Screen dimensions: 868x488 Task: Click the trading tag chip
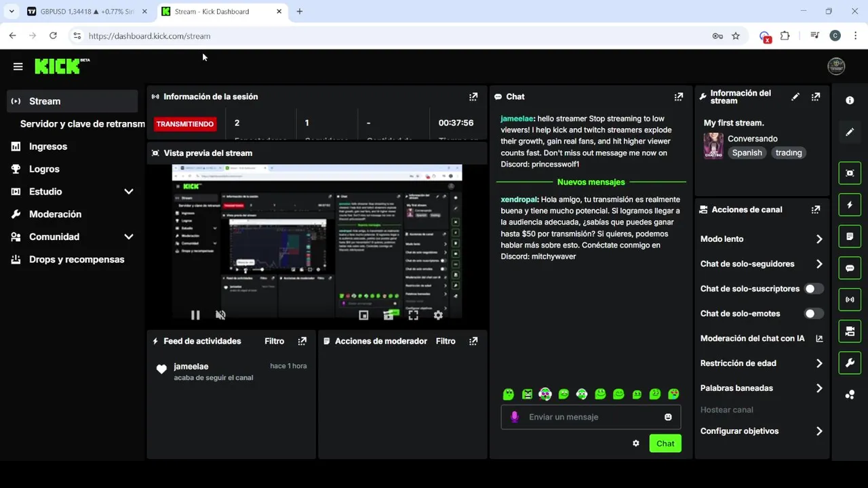click(x=789, y=153)
